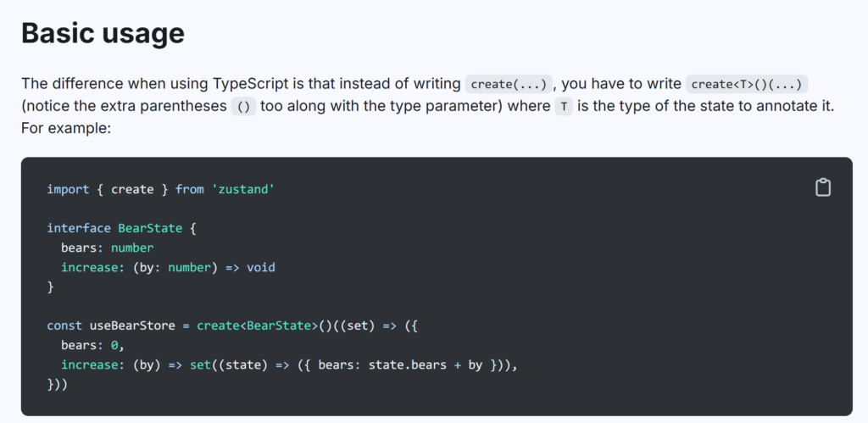Click state.bears in the code block
Image resolution: width=868 pixels, height=423 pixels.
408,365
